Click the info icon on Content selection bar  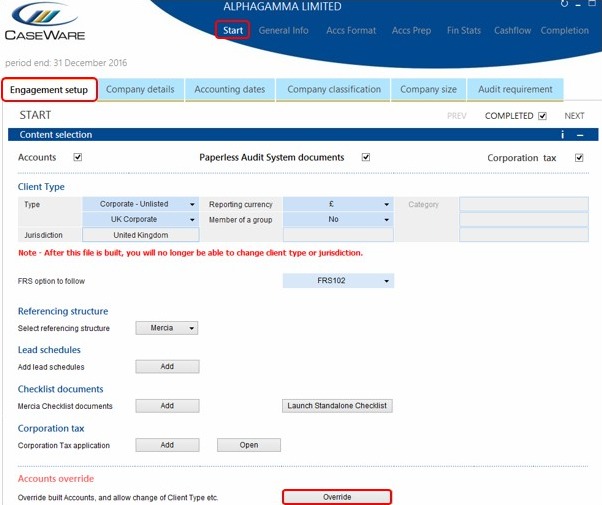(563, 134)
